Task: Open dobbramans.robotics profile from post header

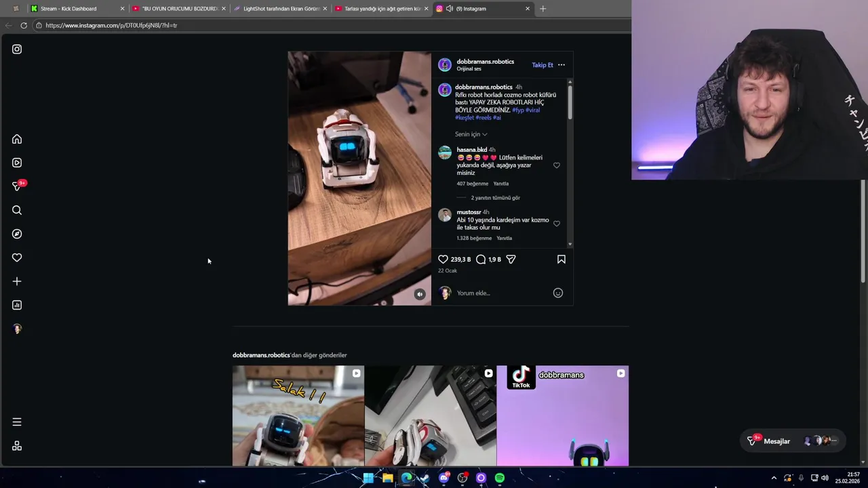Action: click(x=486, y=62)
